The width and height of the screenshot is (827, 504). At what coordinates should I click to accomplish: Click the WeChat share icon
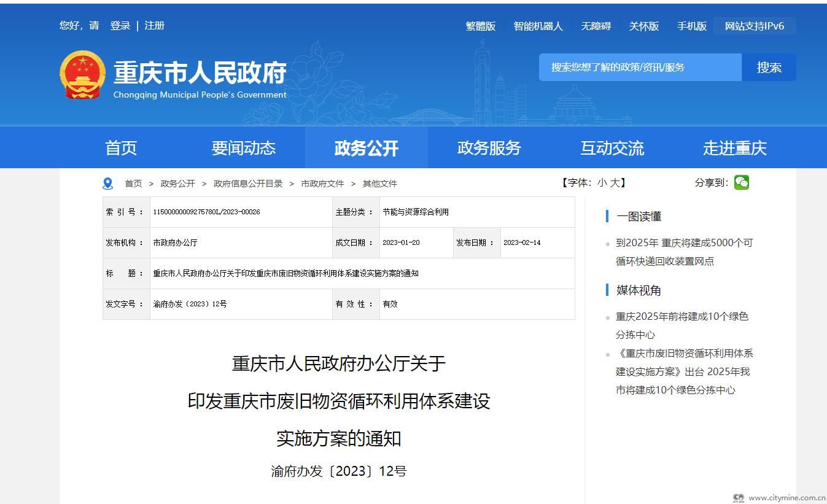pyautogui.click(x=742, y=182)
